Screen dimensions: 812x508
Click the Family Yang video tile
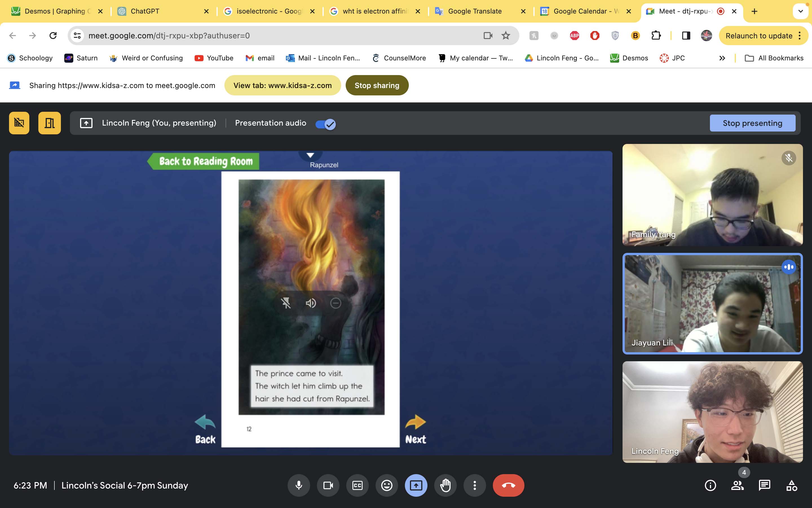(x=712, y=195)
